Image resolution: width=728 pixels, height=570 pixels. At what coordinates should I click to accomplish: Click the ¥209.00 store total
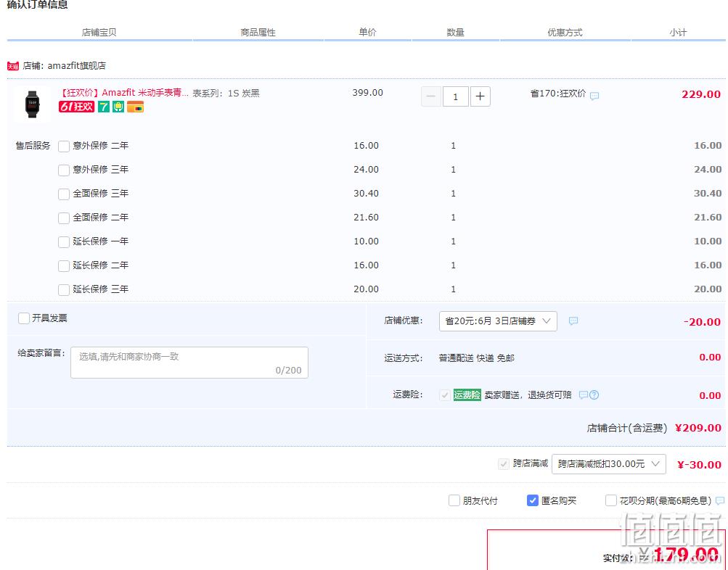698,428
